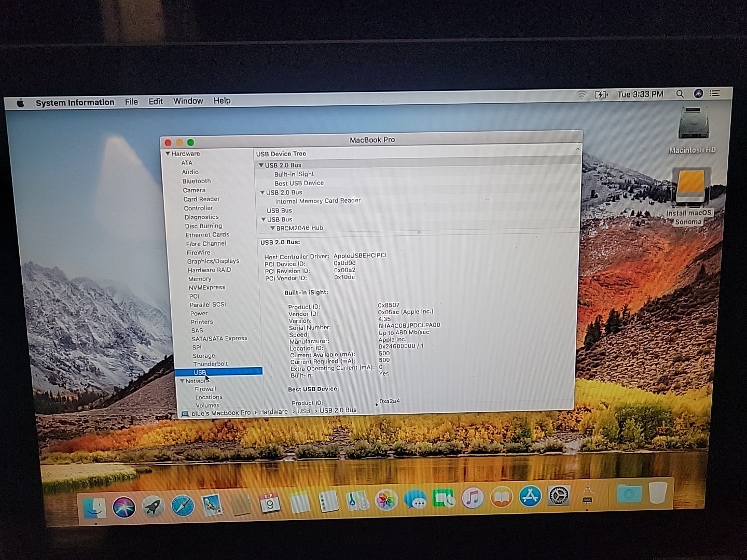Open Launchpad rocket icon
The height and width of the screenshot is (560, 747).
pos(154,506)
